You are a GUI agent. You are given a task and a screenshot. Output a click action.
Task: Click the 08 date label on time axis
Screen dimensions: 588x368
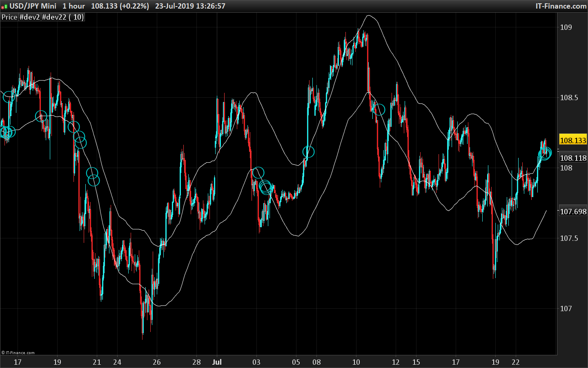[x=316, y=362]
